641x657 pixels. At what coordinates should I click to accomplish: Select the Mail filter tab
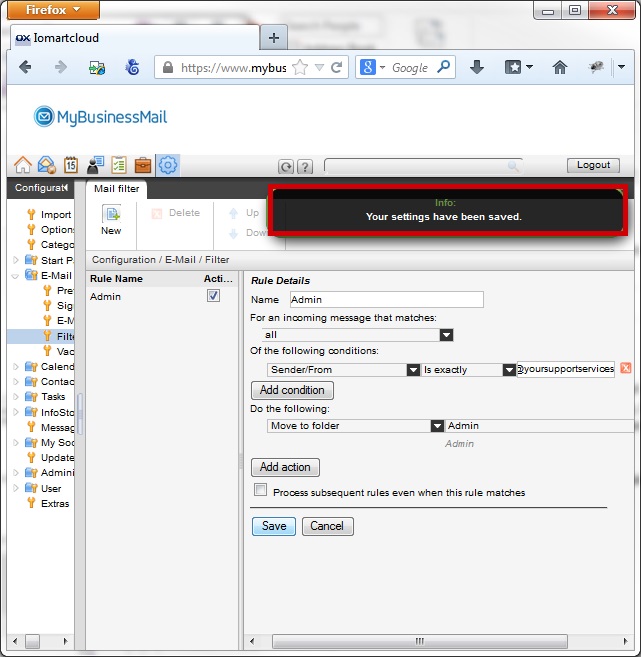click(117, 188)
